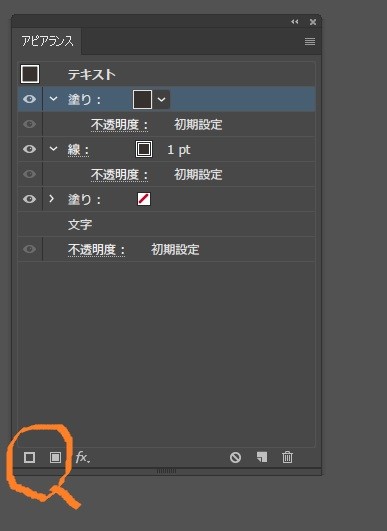
Task: Click the stroke color swatch in 線 row
Action: coord(144,149)
